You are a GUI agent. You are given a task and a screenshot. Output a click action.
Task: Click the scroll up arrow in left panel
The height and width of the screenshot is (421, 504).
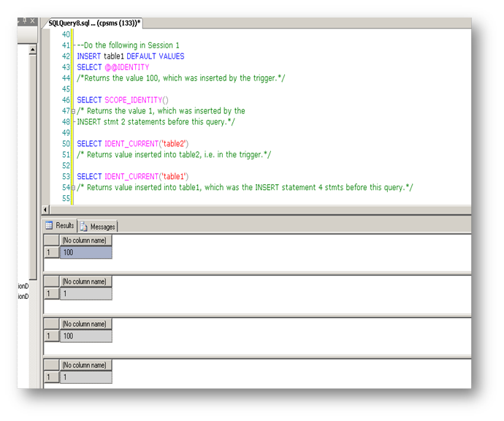(x=32, y=50)
